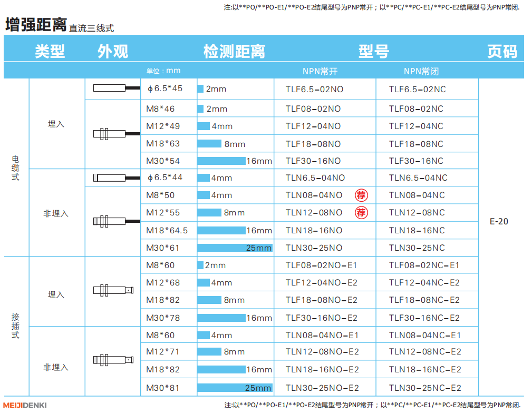This screenshot has height=414, width=532.
Task: Click the red 荐 badge beside TLN08-04NO
Action: coord(361,195)
